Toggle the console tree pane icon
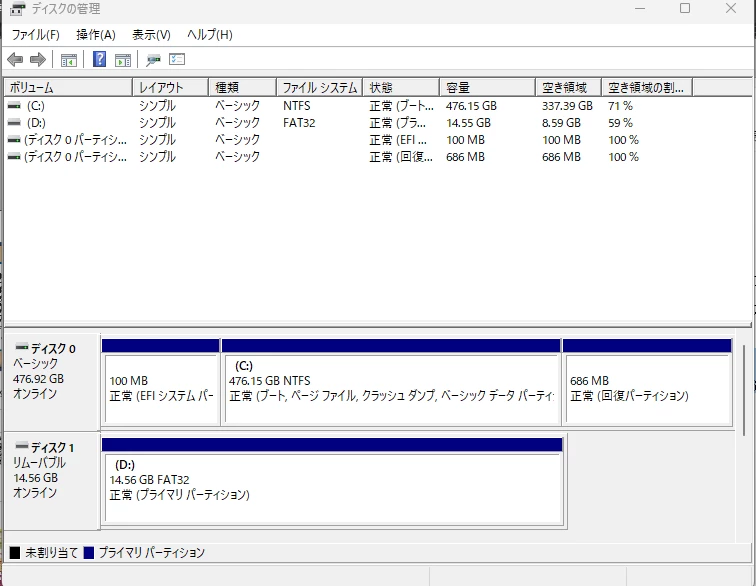Image resolution: width=756 pixels, height=586 pixels. (69, 60)
